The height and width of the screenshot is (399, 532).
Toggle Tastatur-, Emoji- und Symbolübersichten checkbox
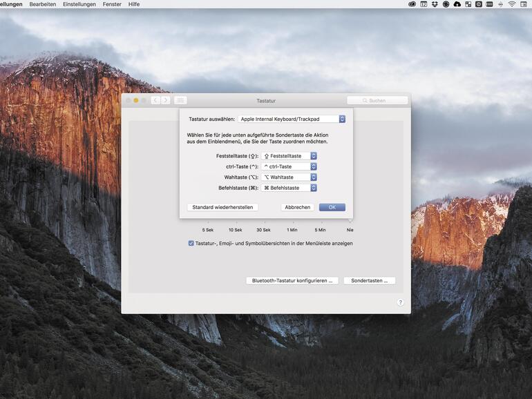point(191,243)
